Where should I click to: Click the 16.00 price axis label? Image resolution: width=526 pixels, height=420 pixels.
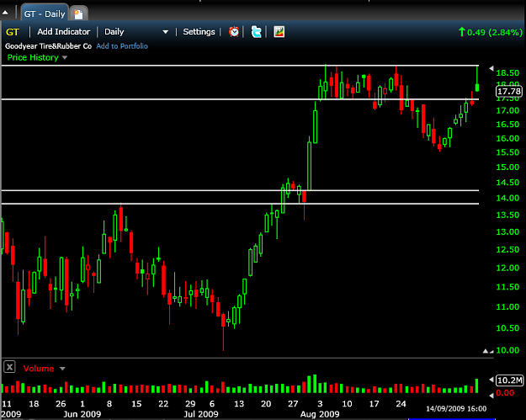507,139
